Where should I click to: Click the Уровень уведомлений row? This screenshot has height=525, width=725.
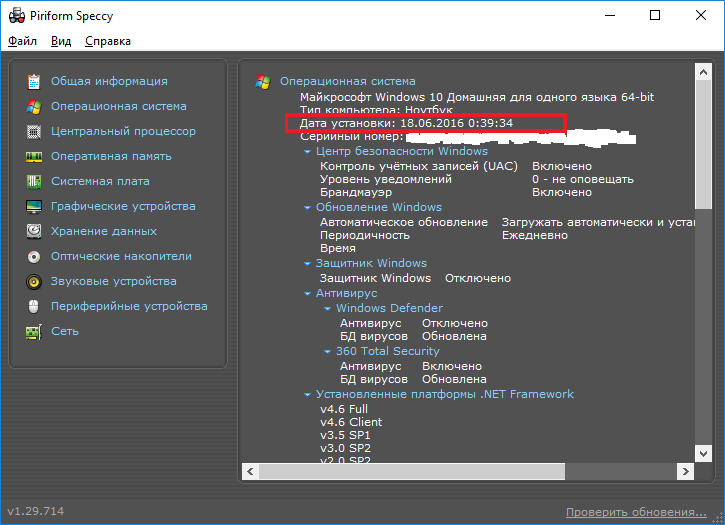click(477, 179)
